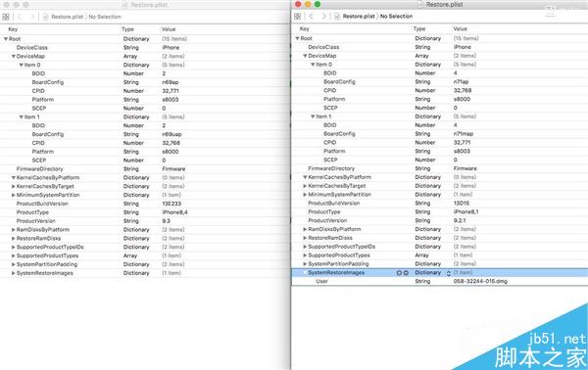Image resolution: width=588 pixels, height=370 pixels.
Task: Go back in left window's jump bar
Action: (20, 17)
